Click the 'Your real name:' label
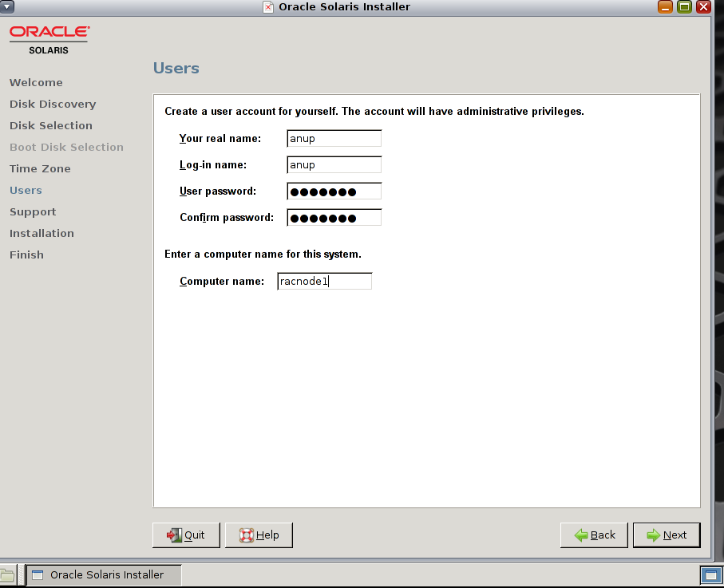The image size is (724, 588). pyautogui.click(x=220, y=139)
